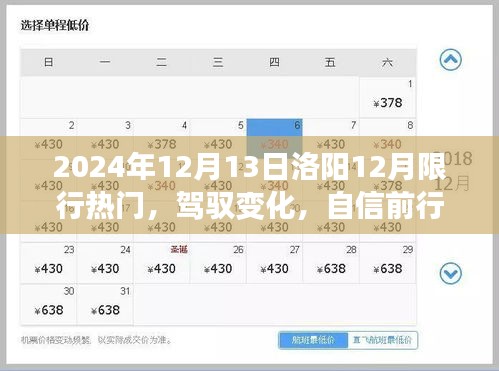The width and height of the screenshot is (499, 371).
Task: Select the highlighted day 6 cell
Action: [x=275, y=138]
